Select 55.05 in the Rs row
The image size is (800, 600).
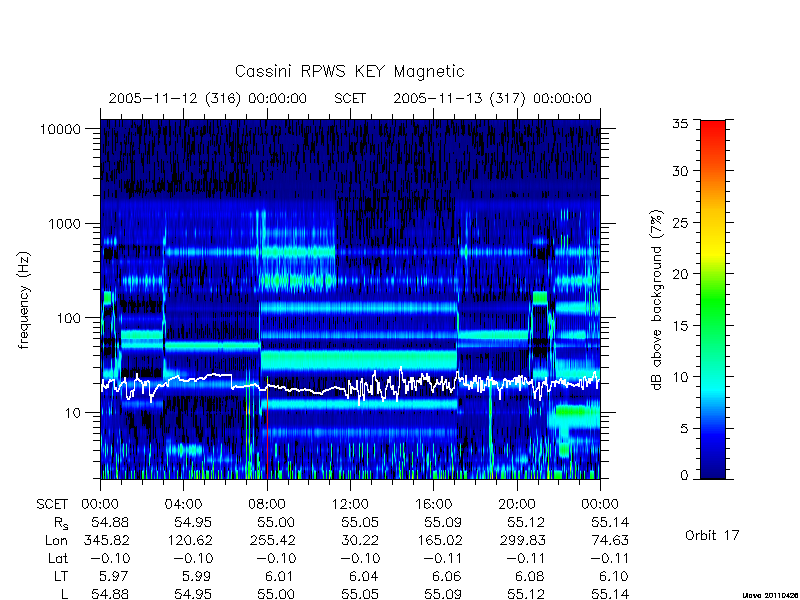click(x=360, y=522)
